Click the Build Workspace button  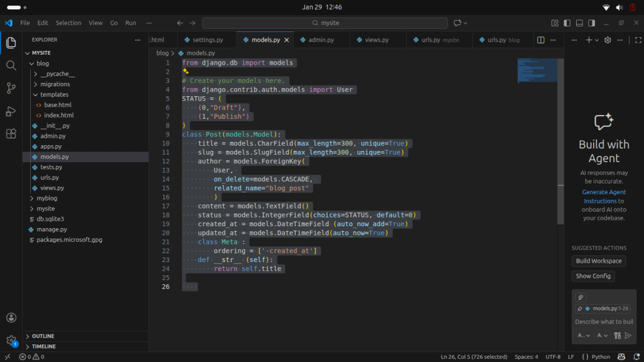[x=599, y=261]
